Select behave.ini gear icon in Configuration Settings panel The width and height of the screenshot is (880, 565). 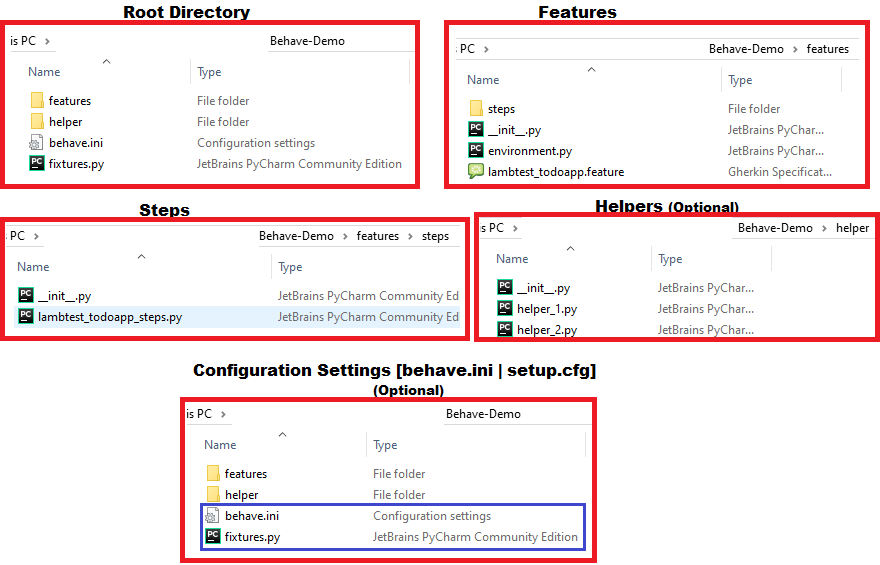[212, 515]
